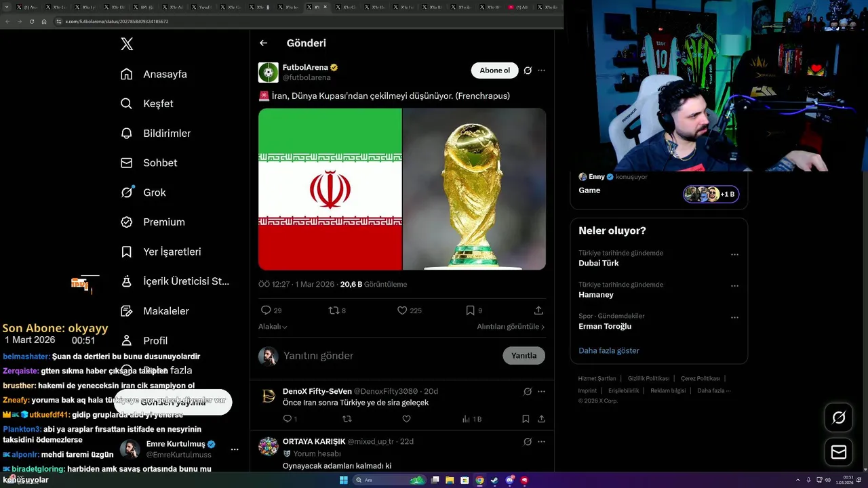Open the floating Grok button
This screenshot has height=488, width=868.
(839, 418)
